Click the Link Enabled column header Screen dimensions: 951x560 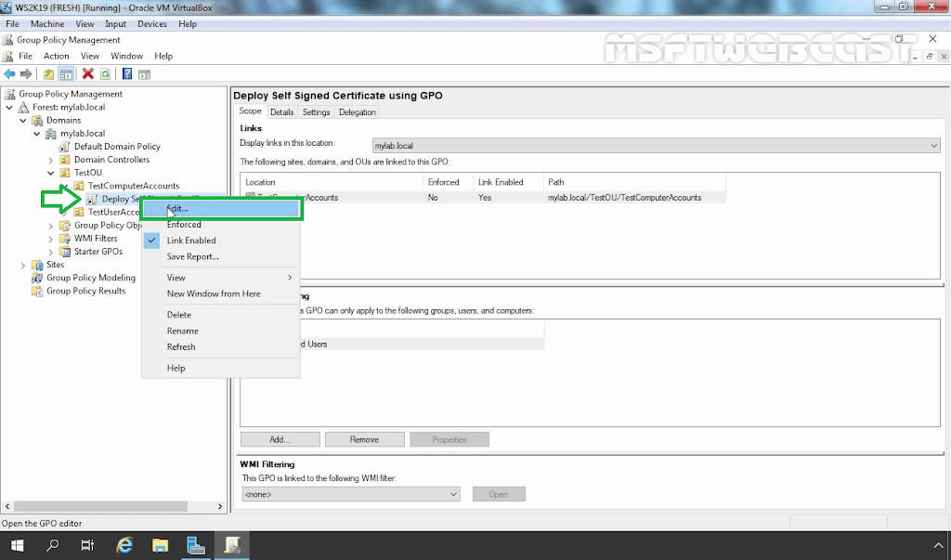[508, 182]
